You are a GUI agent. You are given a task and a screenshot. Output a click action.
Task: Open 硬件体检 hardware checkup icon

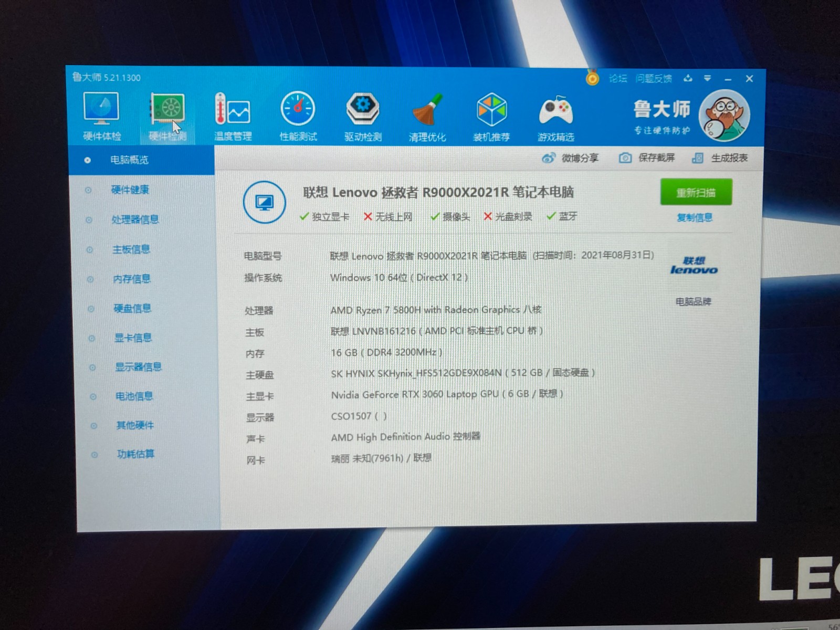pyautogui.click(x=102, y=117)
